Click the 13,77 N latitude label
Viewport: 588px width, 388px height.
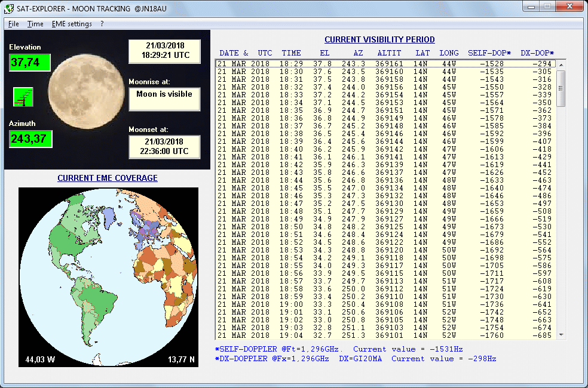coord(181,360)
